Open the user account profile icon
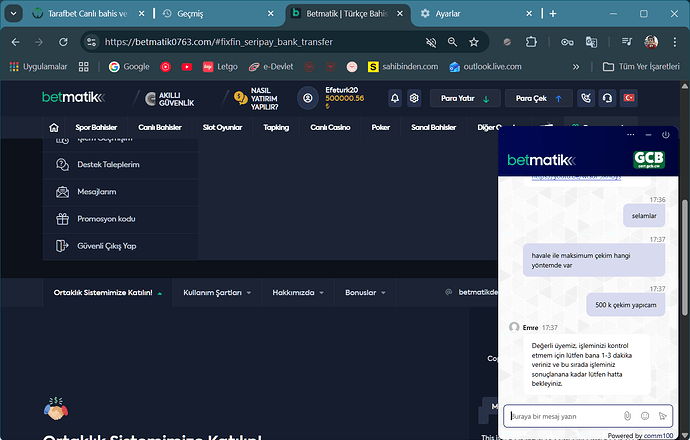Screen dimensions: 690x440 [308, 98]
